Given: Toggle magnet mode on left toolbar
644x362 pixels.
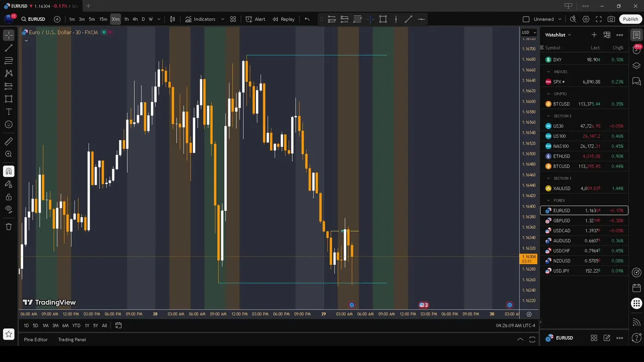Looking at the screenshot, I should click(9, 171).
